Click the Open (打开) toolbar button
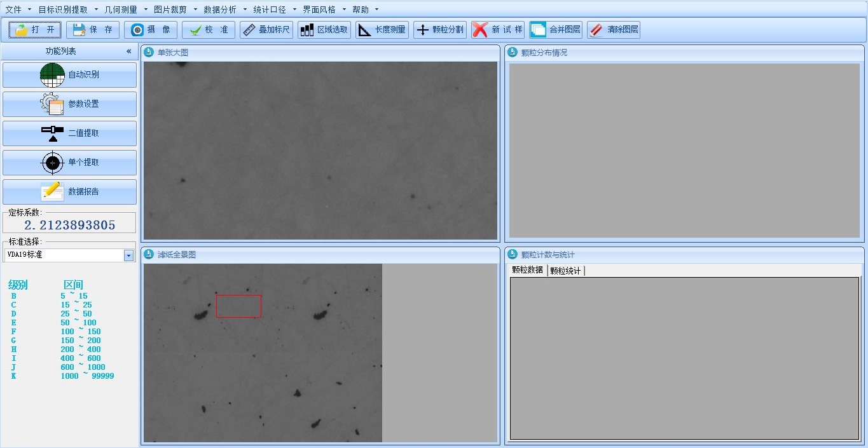This screenshot has height=448, width=868. pyautogui.click(x=35, y=30)
